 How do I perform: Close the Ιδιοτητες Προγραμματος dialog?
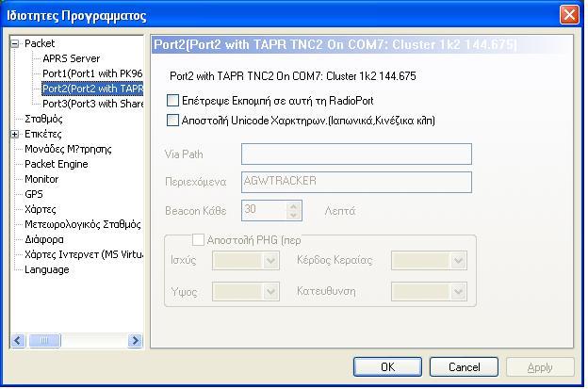[569, 15]
